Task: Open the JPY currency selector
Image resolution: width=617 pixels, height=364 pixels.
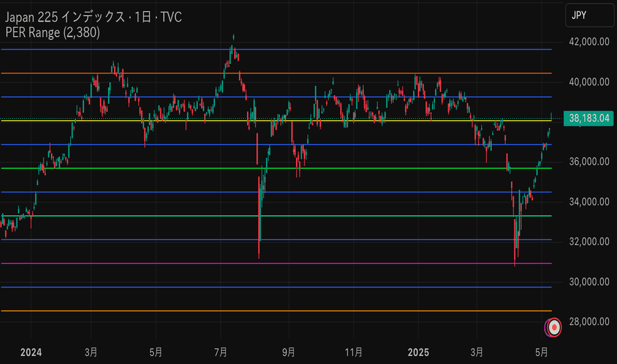Action: tap(589, 15)
